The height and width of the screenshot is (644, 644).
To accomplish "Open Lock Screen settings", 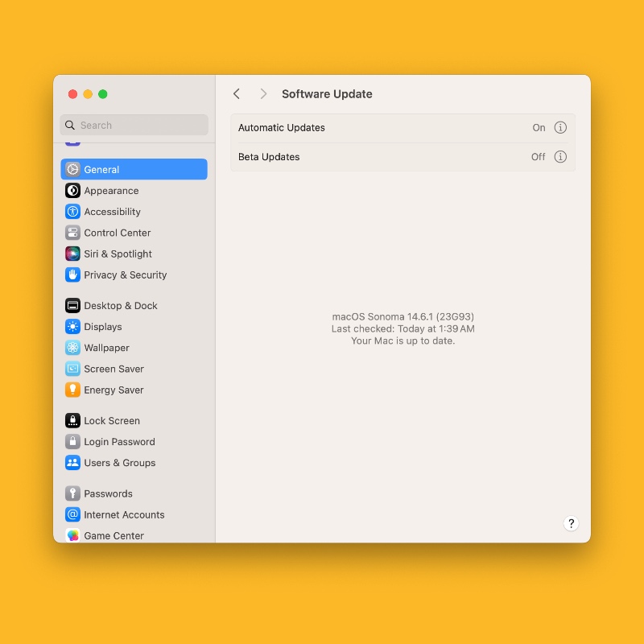I will tap(112, 421).
